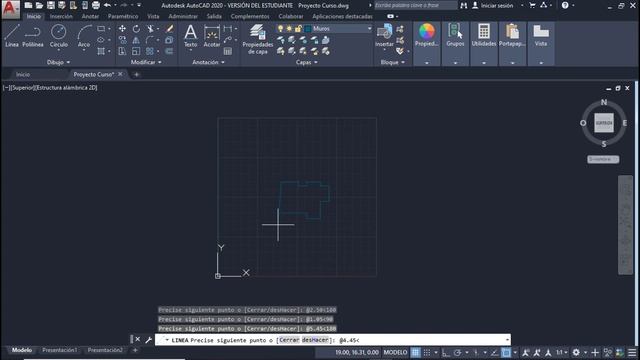
Task: Toggle object snap in status bar
Action: (506, 352)
